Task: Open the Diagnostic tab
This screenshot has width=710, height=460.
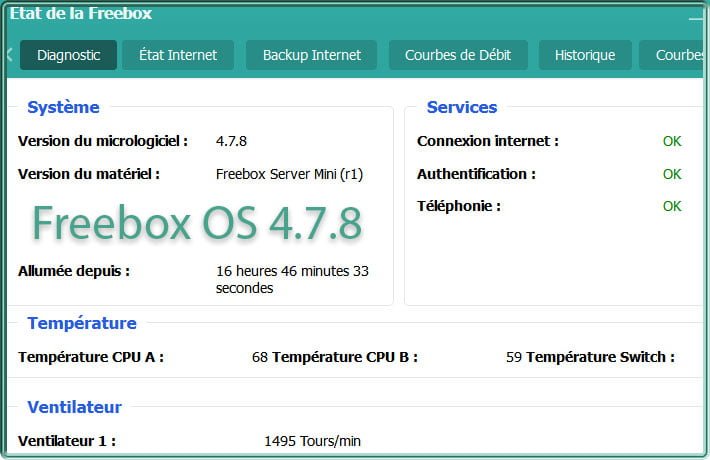Action: pos(68,55)
